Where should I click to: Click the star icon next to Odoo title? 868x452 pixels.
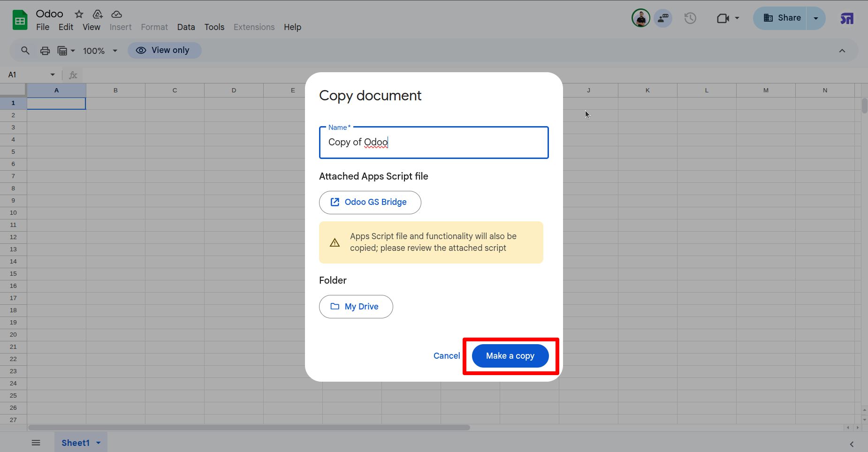[79, 14]
